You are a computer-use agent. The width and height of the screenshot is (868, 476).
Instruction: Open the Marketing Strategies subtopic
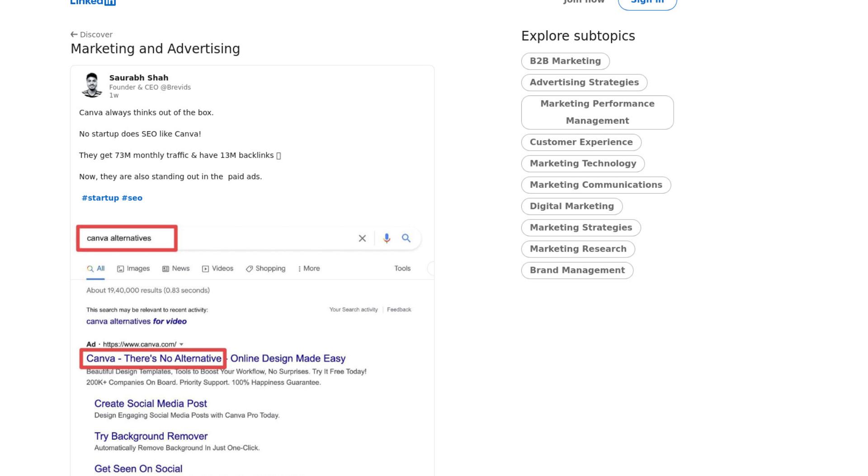pyautogui.click(x=581, y=227)
